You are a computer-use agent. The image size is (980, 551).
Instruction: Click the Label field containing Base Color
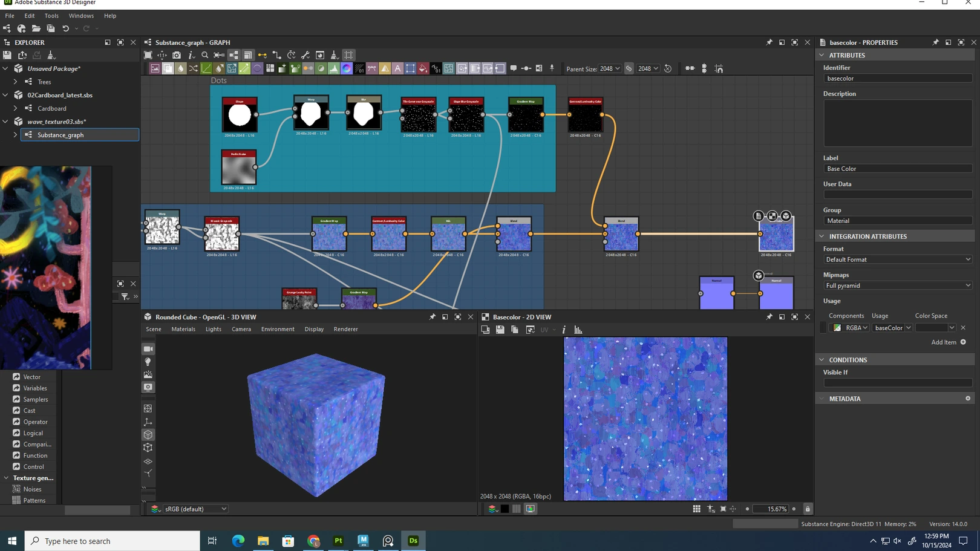point(898,169)
